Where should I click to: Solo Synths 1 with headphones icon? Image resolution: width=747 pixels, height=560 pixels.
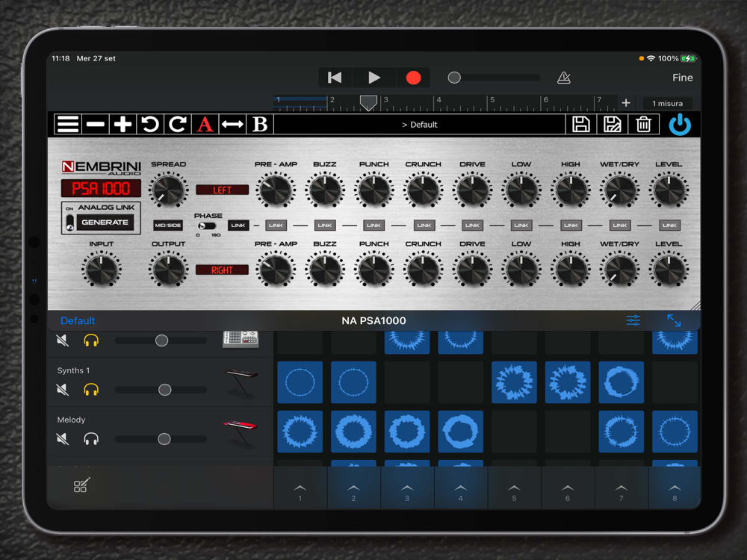tap(91, 390)
